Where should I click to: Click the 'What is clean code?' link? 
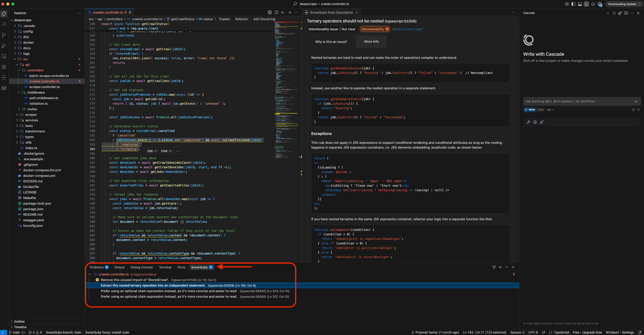pyautogui.click(x=407, y=29)
